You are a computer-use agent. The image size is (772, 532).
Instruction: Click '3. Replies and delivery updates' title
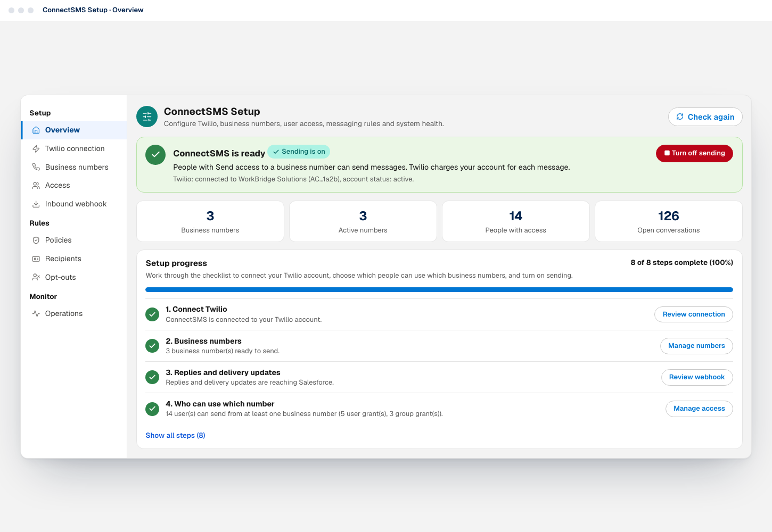coord(223,373)
